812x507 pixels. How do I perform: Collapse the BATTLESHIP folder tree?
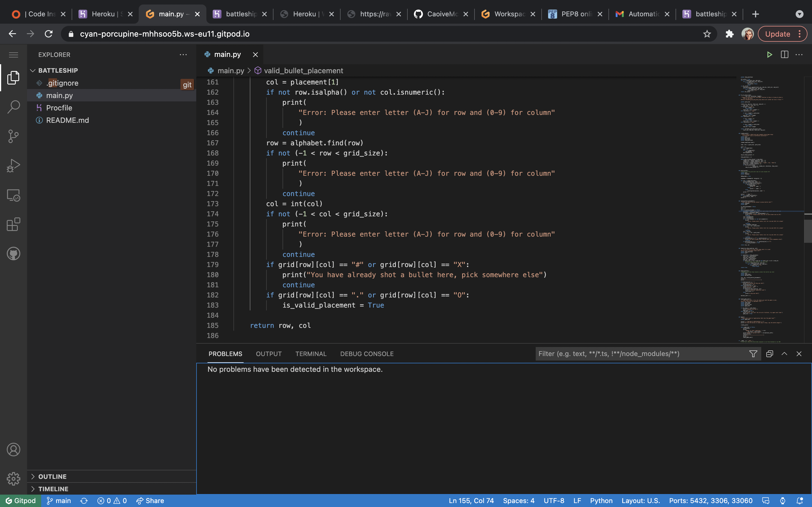point(58,70)
